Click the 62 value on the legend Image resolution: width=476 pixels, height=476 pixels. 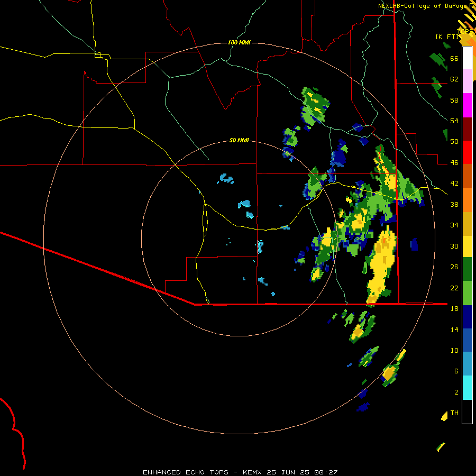coord(454,79)
